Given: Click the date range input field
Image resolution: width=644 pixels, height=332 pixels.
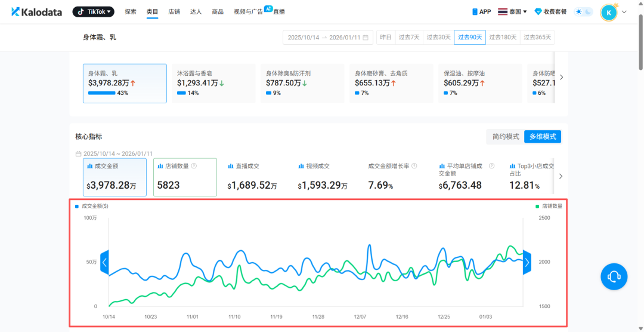Looking at the screenshot, I should (x=324, y=37).
